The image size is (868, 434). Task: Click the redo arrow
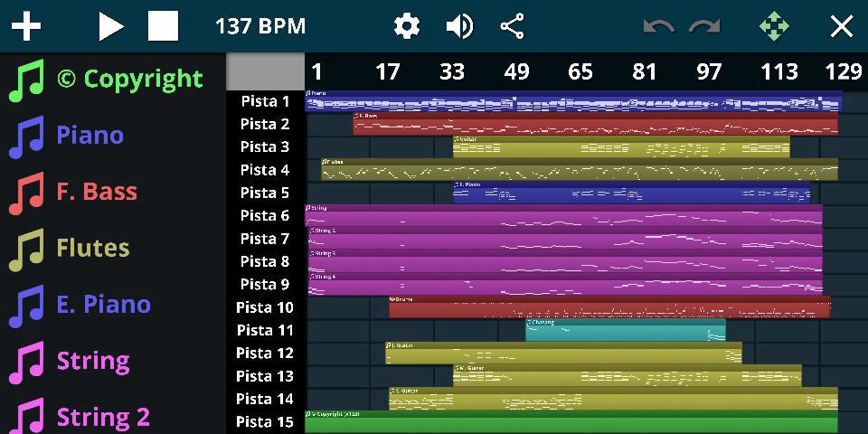tap(704, 26)
